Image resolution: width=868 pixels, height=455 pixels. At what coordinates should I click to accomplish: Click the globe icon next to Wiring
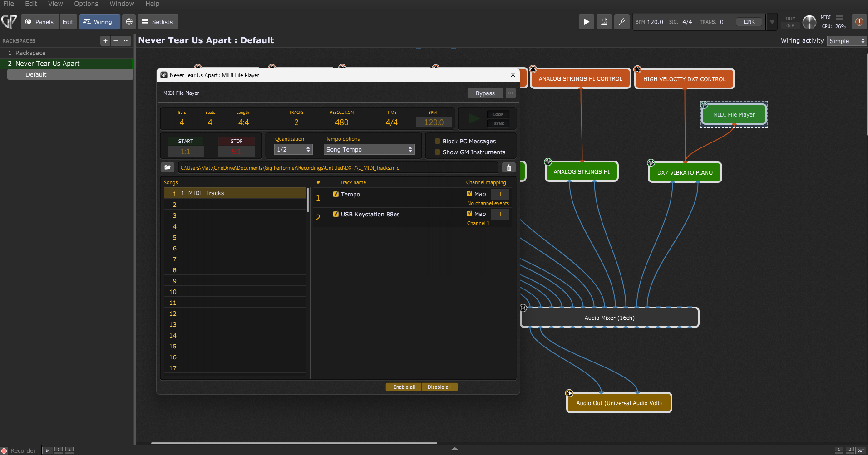tap(129, 22)
